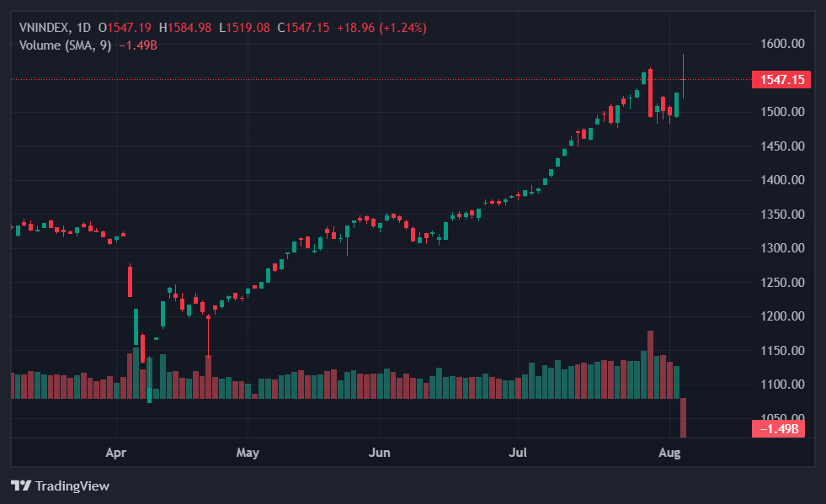Click the 1450.00 price axis label
This screenshot has width=826, height=504.
782,146
